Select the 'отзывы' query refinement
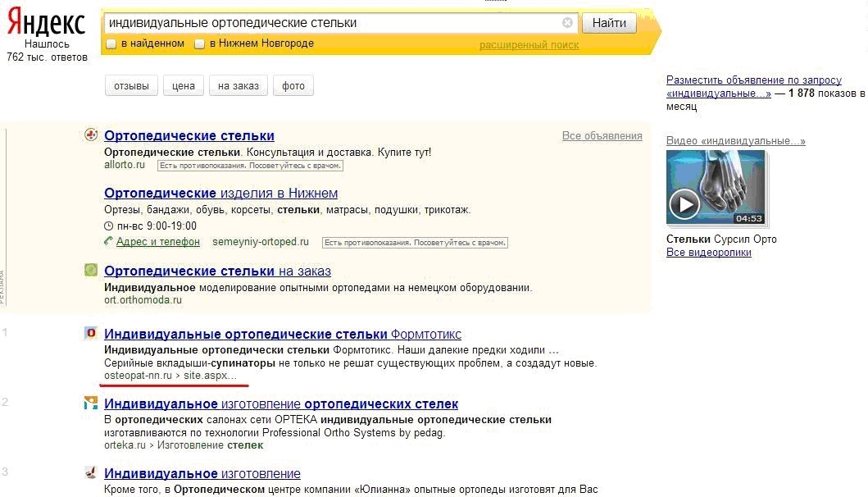The image size is (868, 497). point(131,86)
